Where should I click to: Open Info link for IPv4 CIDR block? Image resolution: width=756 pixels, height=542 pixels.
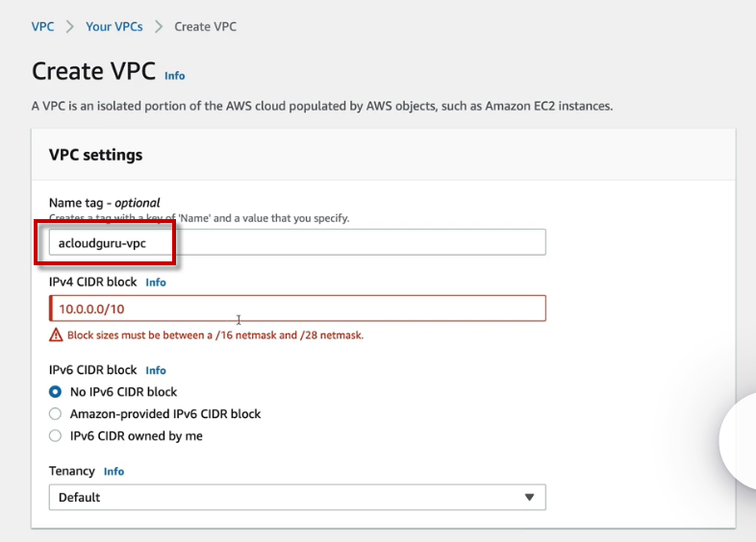click(x=156, y=283)
